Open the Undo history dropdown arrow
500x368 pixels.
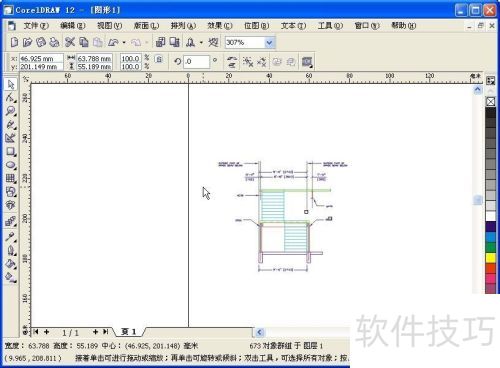[x=124, y=42]
